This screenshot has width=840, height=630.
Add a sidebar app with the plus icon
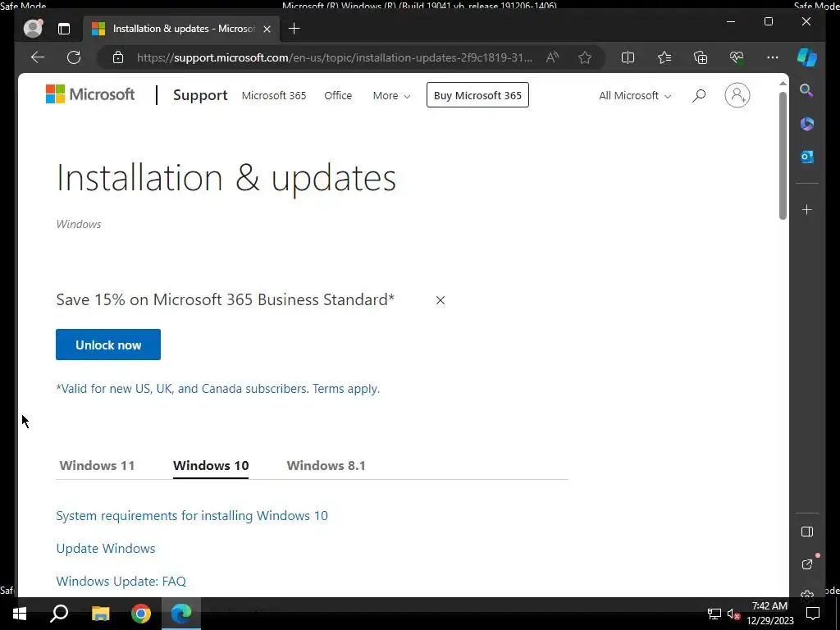pos(807,209)
